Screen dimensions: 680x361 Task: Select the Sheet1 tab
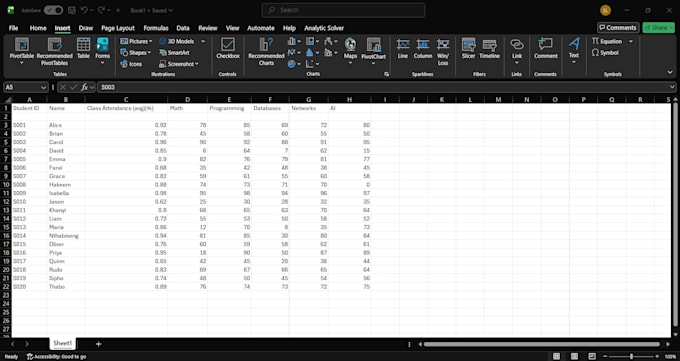[x=62, y=343]
